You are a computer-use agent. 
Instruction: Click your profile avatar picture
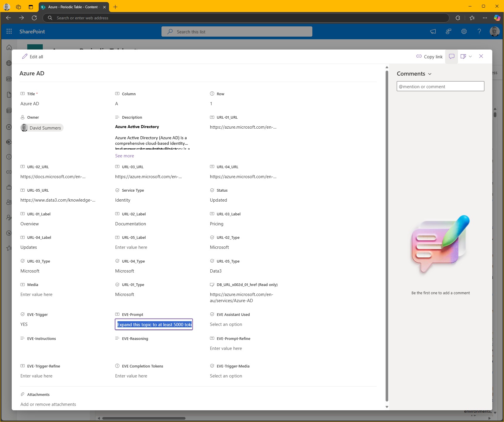click(x=495, y=31)
